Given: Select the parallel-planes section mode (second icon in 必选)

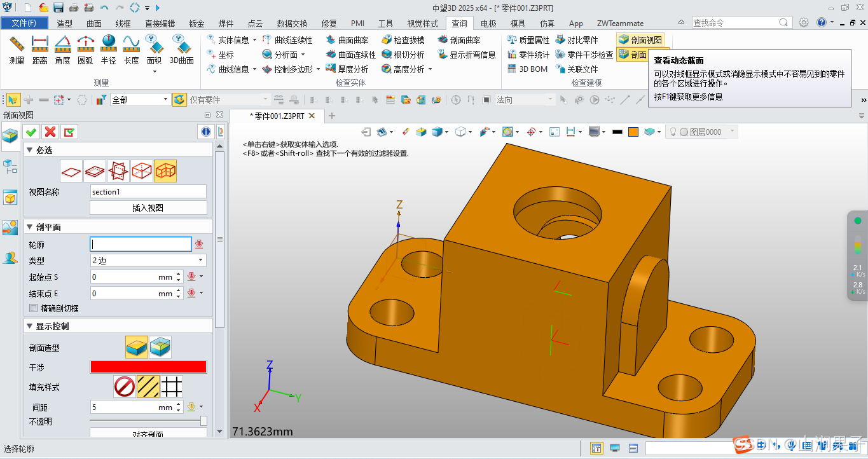Looking at the screenshot, I should [95, 171].
